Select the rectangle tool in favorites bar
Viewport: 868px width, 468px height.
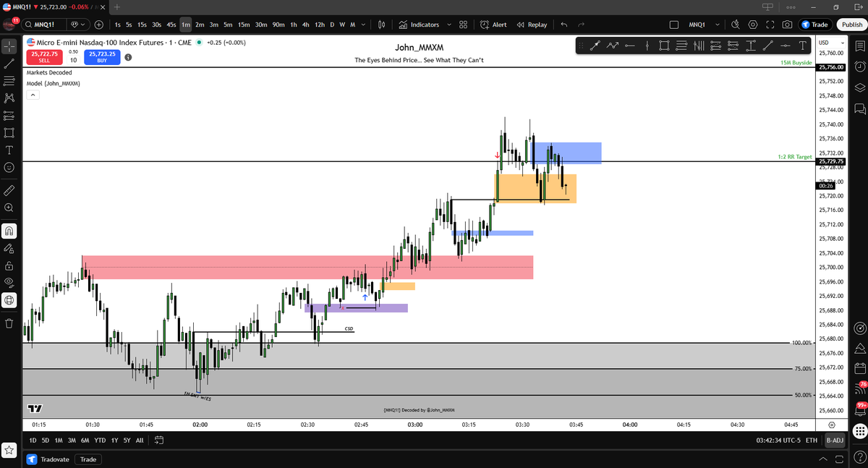coord(664,46)
